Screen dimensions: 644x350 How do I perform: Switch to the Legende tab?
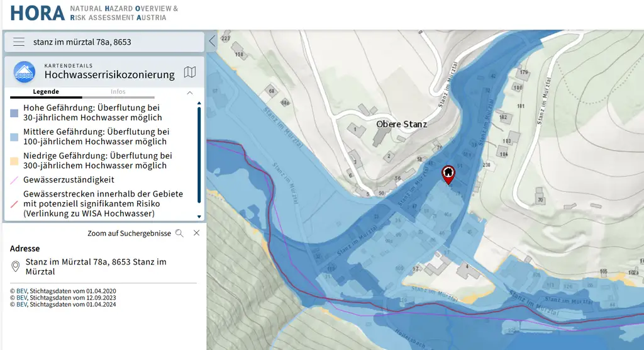46,92
